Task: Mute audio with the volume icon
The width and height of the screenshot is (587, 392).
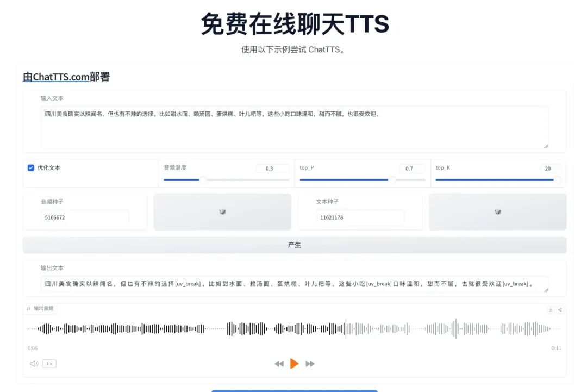Action: (34, 364)
